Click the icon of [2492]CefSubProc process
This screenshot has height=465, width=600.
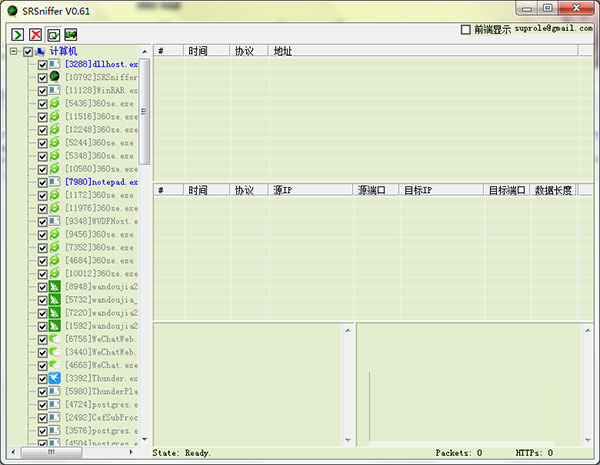click(54, 417)
